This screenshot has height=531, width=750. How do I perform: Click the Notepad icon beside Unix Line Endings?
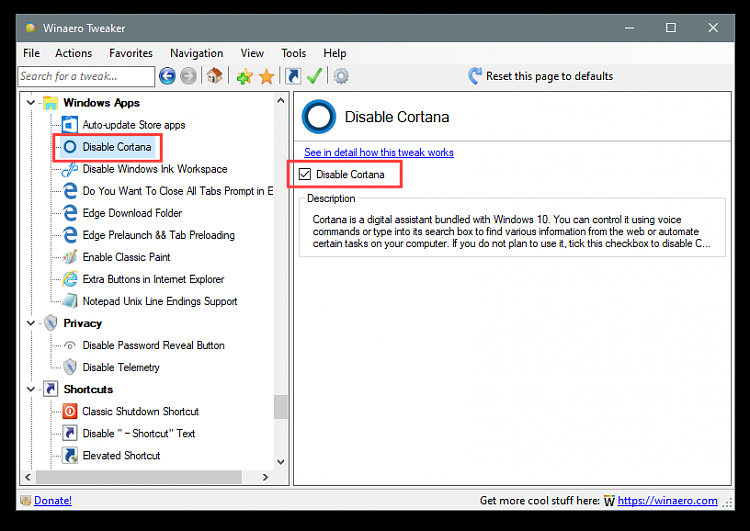[x=70, y=301]
